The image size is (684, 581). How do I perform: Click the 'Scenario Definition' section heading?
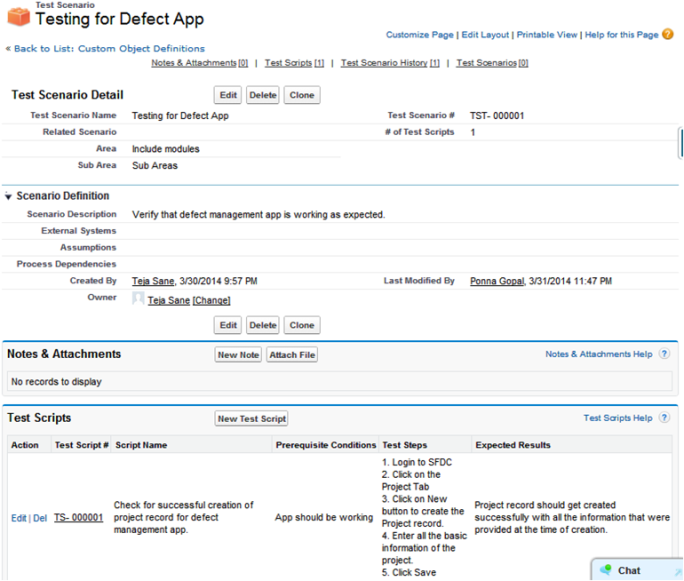pyautogui.click(x=63, y=196)
